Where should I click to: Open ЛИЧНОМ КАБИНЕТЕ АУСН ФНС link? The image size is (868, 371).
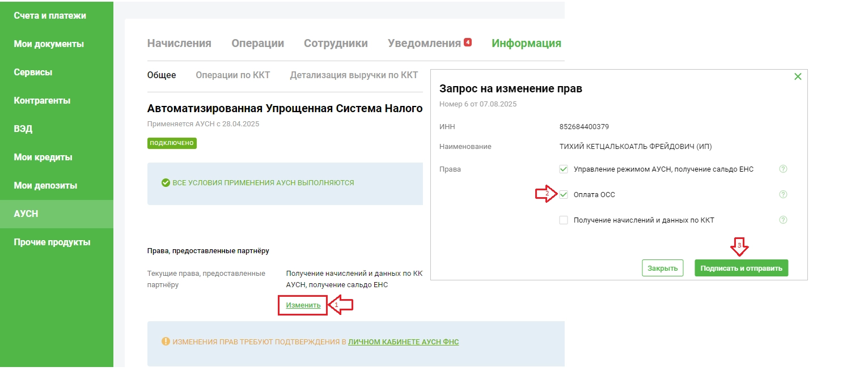403,342
